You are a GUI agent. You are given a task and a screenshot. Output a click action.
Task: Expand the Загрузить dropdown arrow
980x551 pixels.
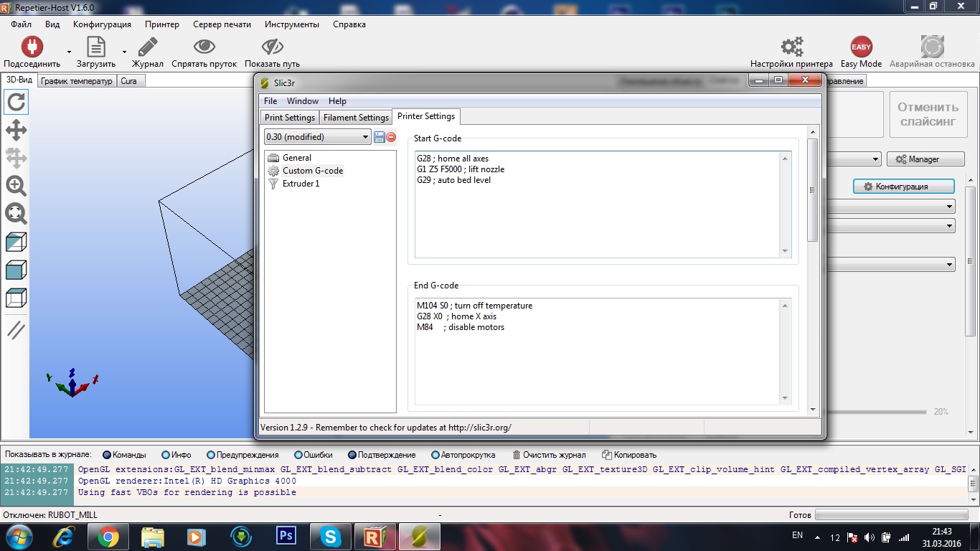(x=124, y=52)
